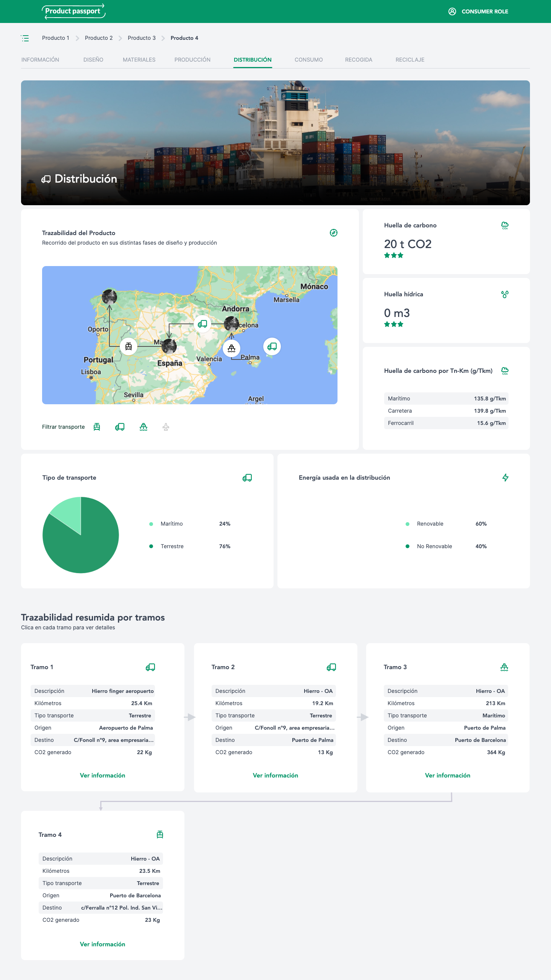The image size is (551, 980).
Task: Click the container ship banner image
Action: click(x=275, y=143)
